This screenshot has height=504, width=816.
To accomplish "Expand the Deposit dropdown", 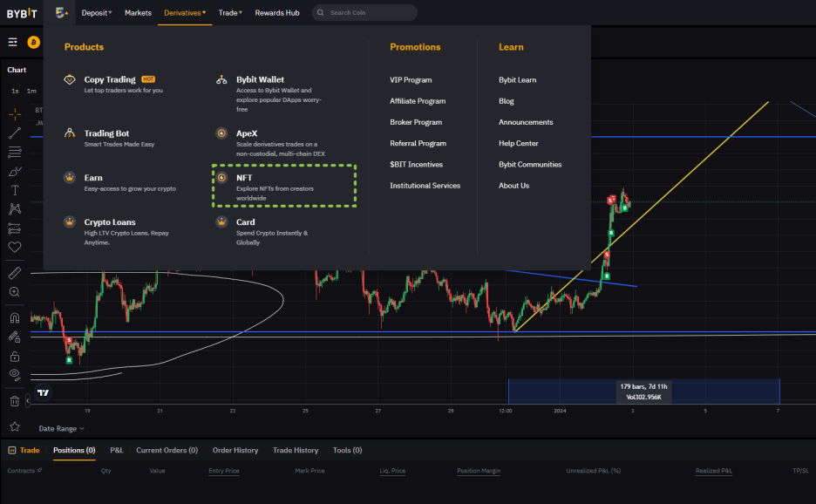I will click(97, 12).
